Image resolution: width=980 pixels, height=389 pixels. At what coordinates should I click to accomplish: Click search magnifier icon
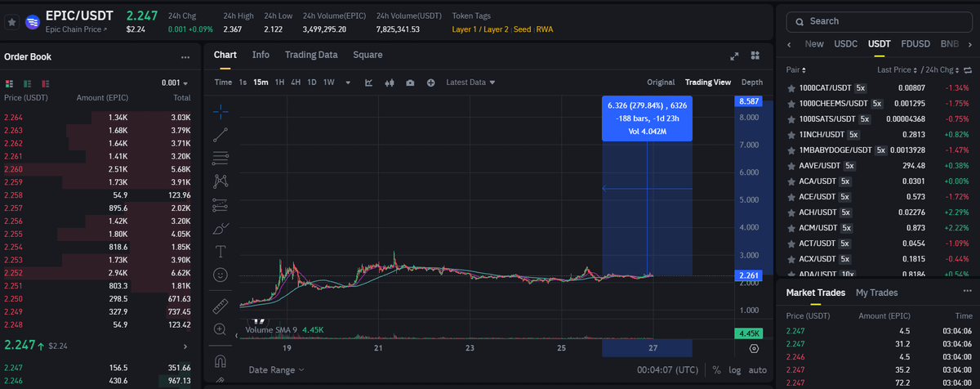click(799, 21)
